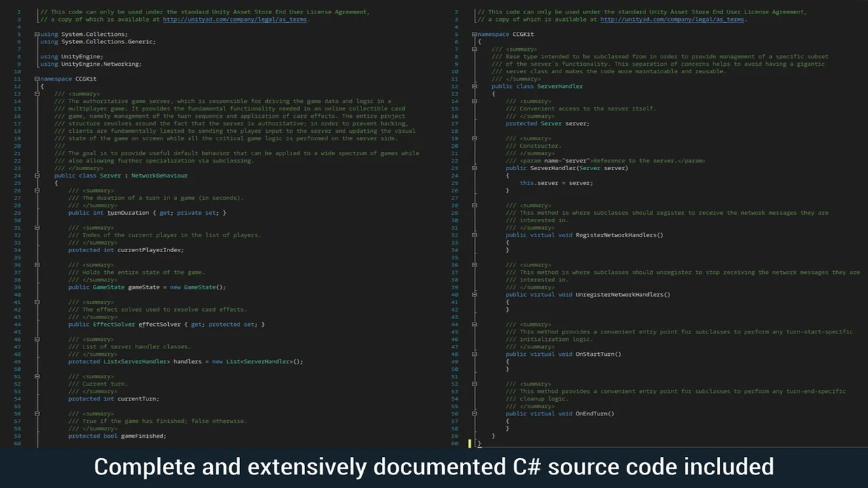Click the currentPlayerIndex field name

(x=150, y=250)
